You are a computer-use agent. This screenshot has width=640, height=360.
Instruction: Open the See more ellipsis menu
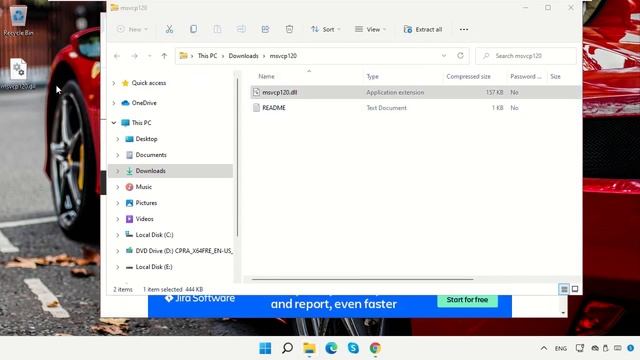[x=464, y=29]
